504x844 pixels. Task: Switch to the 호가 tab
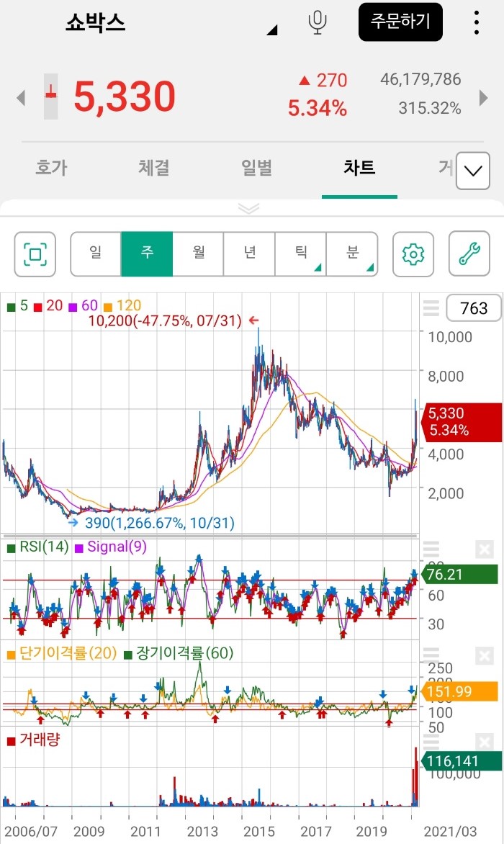tap(52, 167)
